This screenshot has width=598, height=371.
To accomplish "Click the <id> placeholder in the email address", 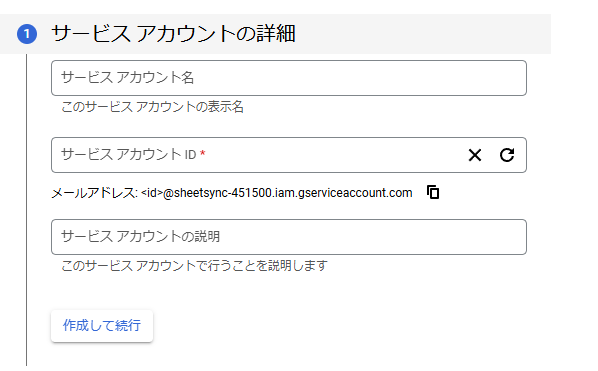I will pyautogui.click(x=151, y=193).
